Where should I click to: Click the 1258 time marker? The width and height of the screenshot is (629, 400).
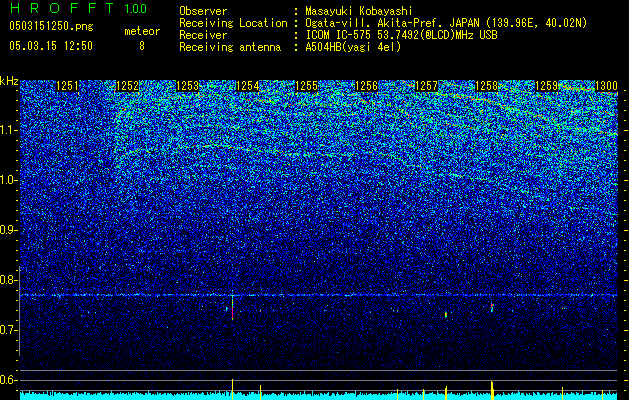click(x=486, y=86)
